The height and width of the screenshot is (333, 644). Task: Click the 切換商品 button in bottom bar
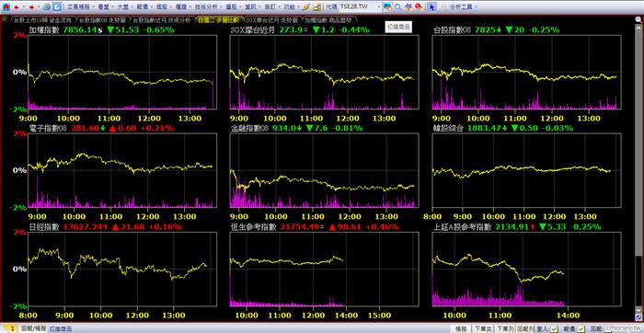[61, 328]
